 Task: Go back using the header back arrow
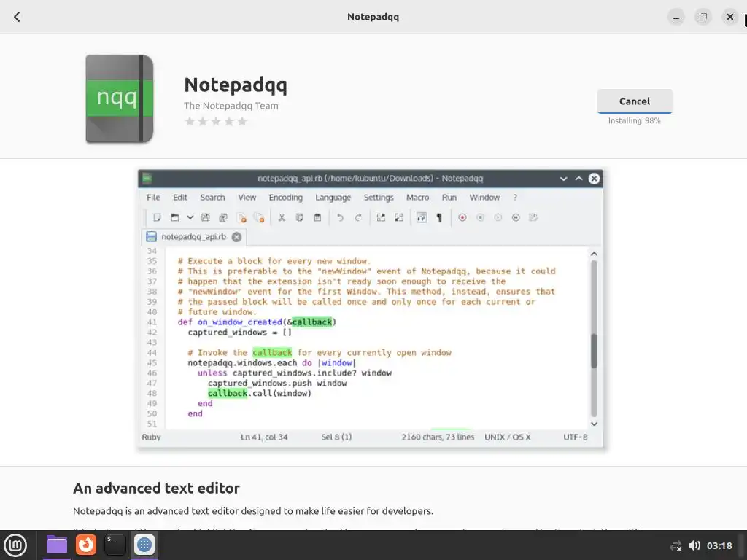click(x=18, y=17)
